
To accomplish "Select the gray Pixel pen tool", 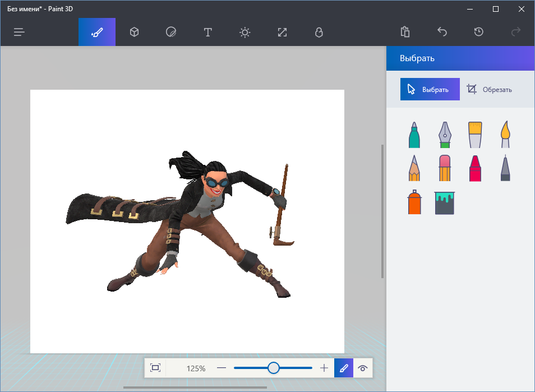I will click(x=505, y=168).
